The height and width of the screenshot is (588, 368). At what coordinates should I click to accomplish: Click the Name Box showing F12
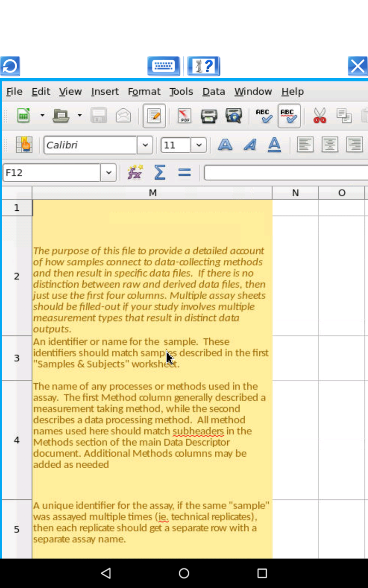click(x=52, y=173)
